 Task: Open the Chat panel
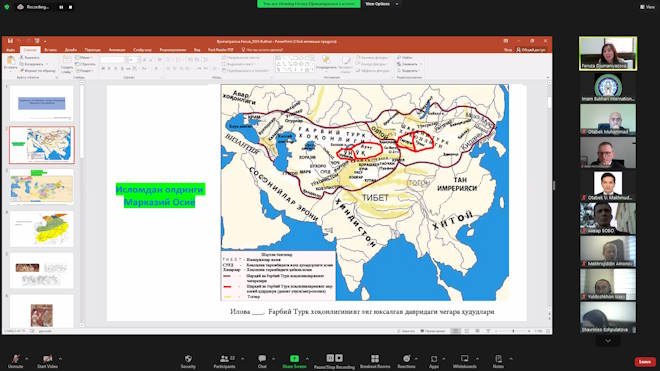click(262, 361)
